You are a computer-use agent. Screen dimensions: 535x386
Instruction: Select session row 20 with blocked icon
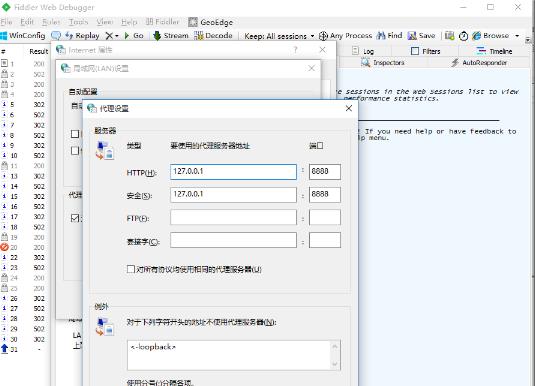point(23,247)
